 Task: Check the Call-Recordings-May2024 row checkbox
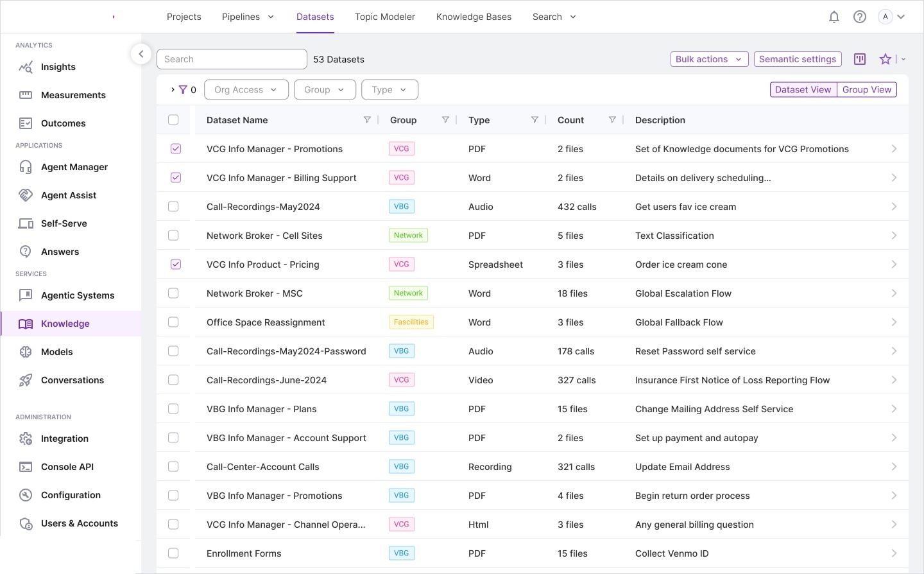[x=173, y=207]
